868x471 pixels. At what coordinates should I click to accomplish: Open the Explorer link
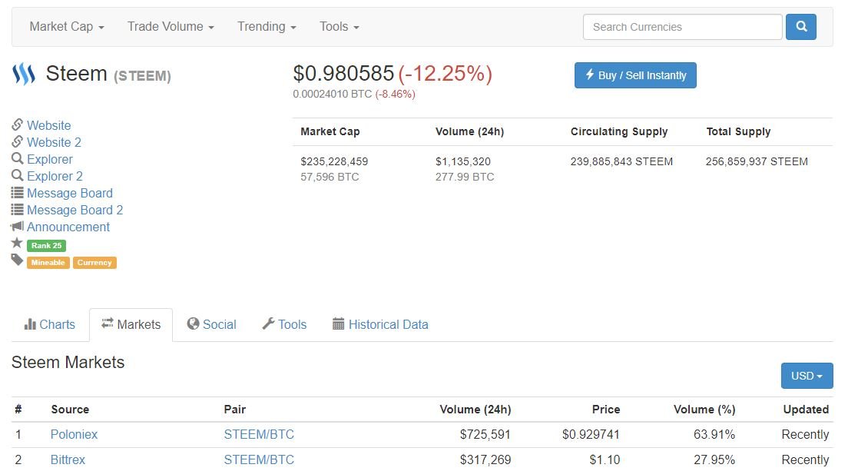coord(50,159)
